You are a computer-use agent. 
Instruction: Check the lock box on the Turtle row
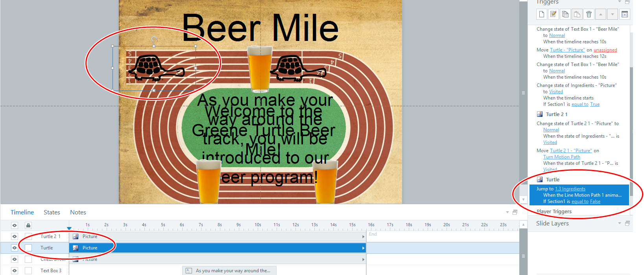click(x=28, y=248)
